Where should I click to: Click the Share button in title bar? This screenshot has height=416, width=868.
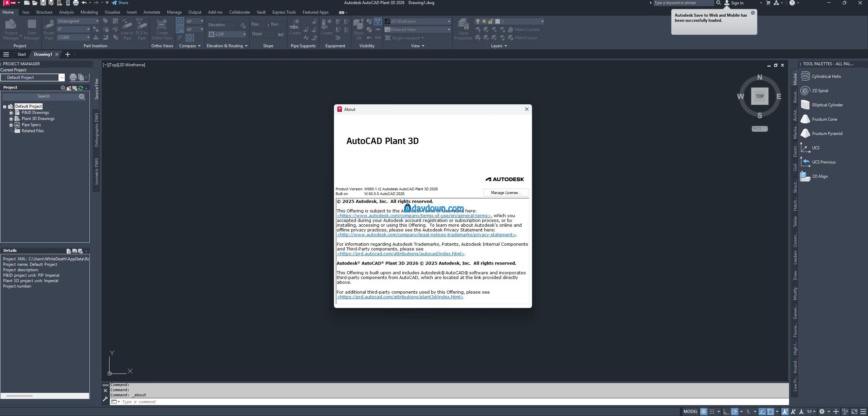tap(120, 3)
